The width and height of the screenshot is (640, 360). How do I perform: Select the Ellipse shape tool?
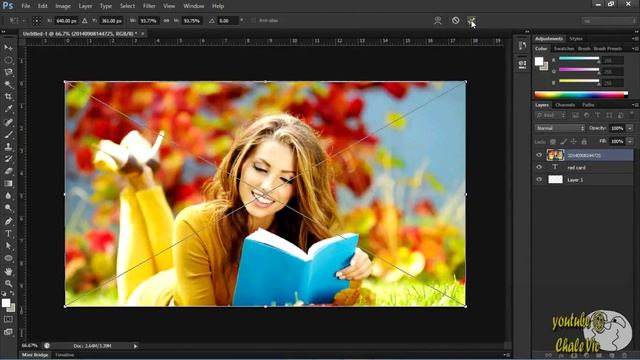coord(8,258)
